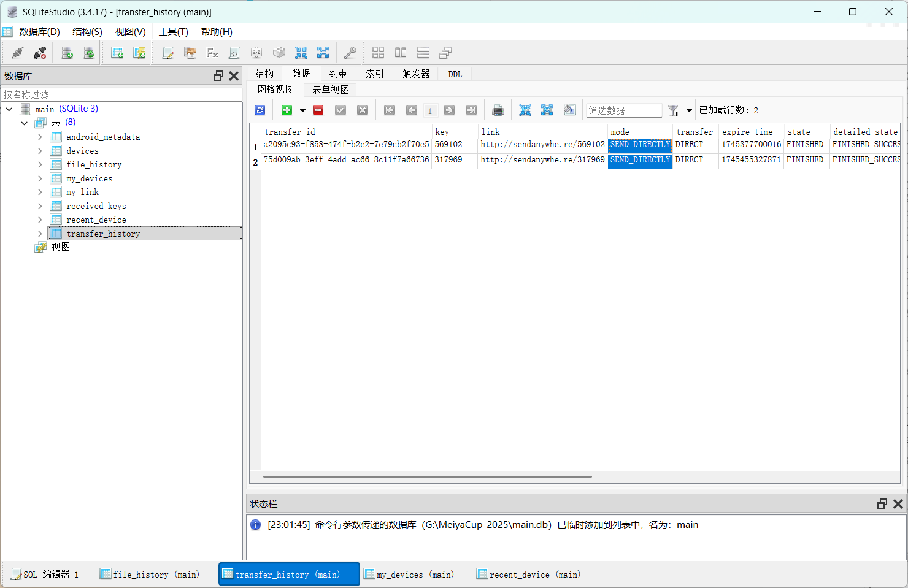
Task: Click the red delete row icon
Action: (x=318, y=110)
